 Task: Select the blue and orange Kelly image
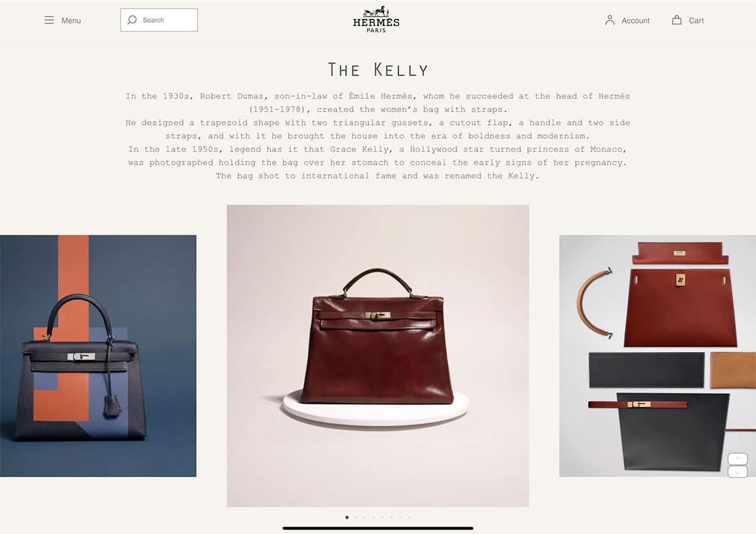(98, 356)
